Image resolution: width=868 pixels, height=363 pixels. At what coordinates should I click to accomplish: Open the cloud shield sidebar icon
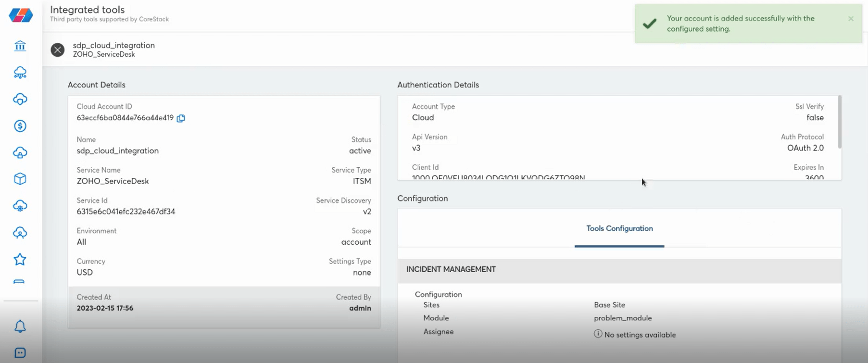click(x=20, y=99)
